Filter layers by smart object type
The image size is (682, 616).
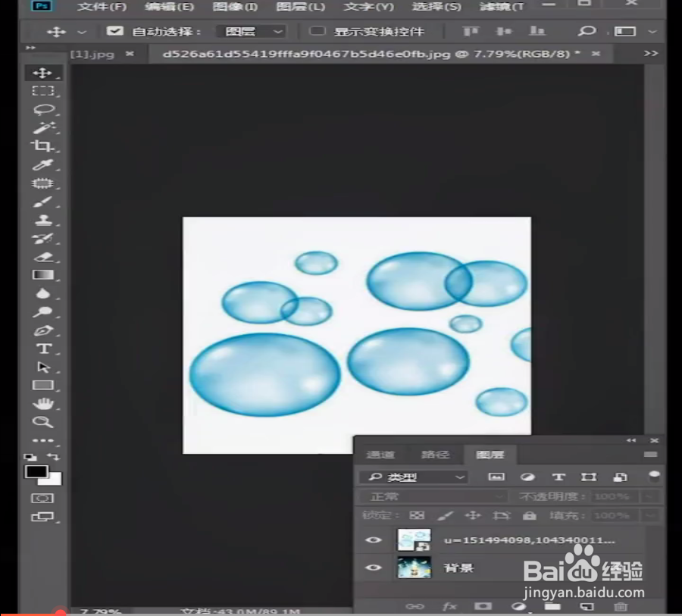click(620, 477)
